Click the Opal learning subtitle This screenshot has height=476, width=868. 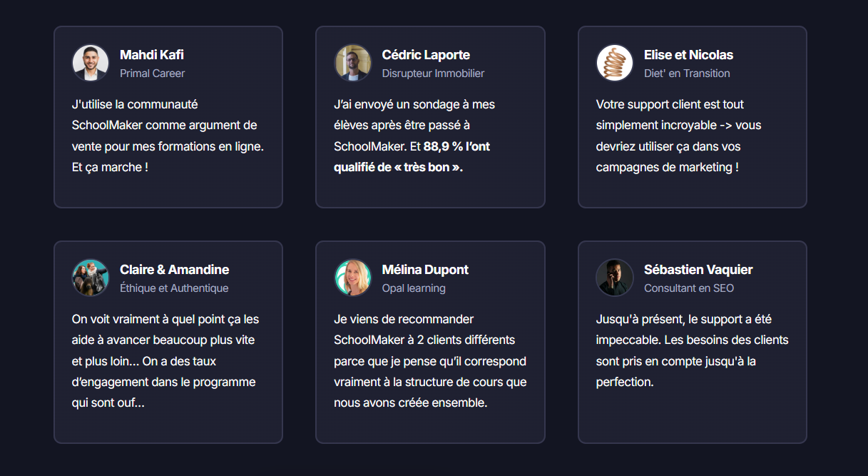click(414, 288)
